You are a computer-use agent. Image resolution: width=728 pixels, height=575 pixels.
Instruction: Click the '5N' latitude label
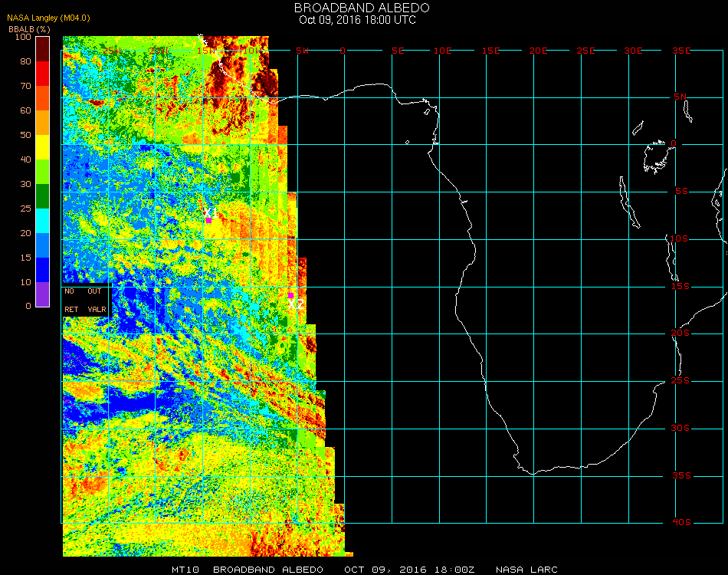[x=680, y=97]
